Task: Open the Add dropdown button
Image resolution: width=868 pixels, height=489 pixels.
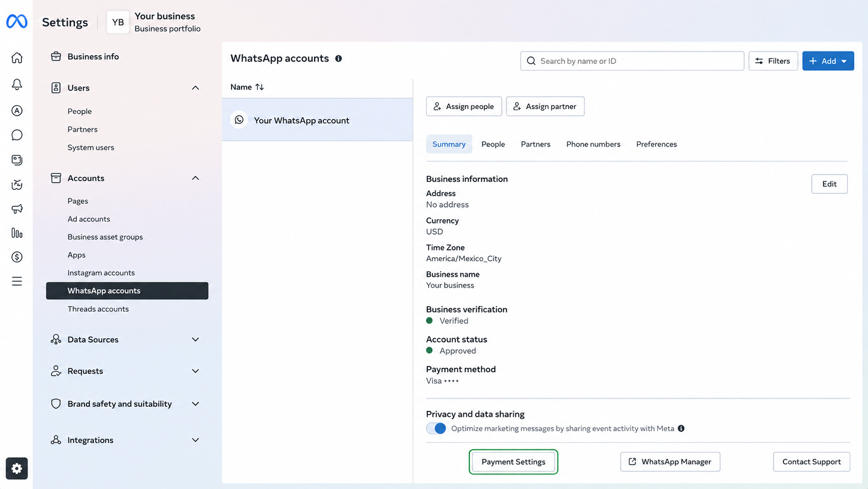Action: click(x=828, y=61)
